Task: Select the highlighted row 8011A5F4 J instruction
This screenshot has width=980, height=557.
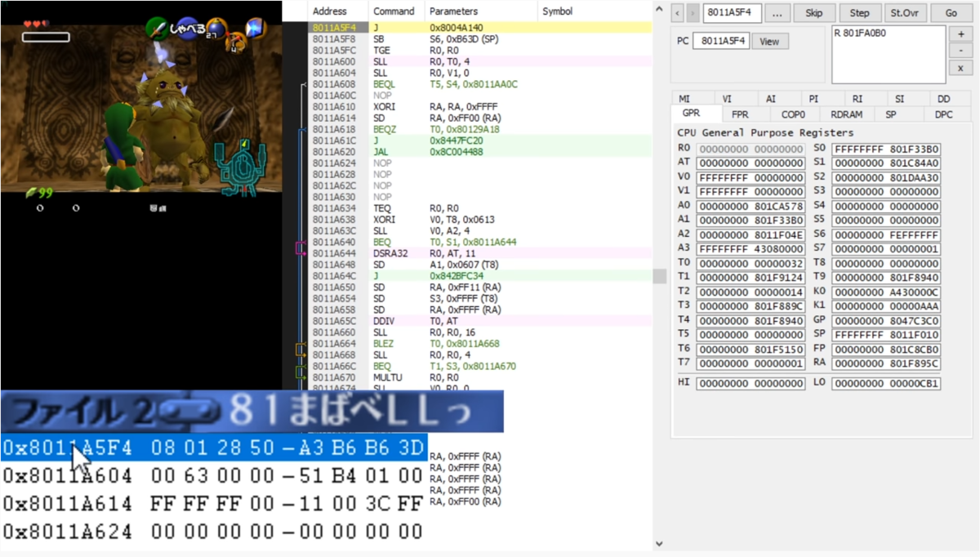Action: click(x=480, y=28)
